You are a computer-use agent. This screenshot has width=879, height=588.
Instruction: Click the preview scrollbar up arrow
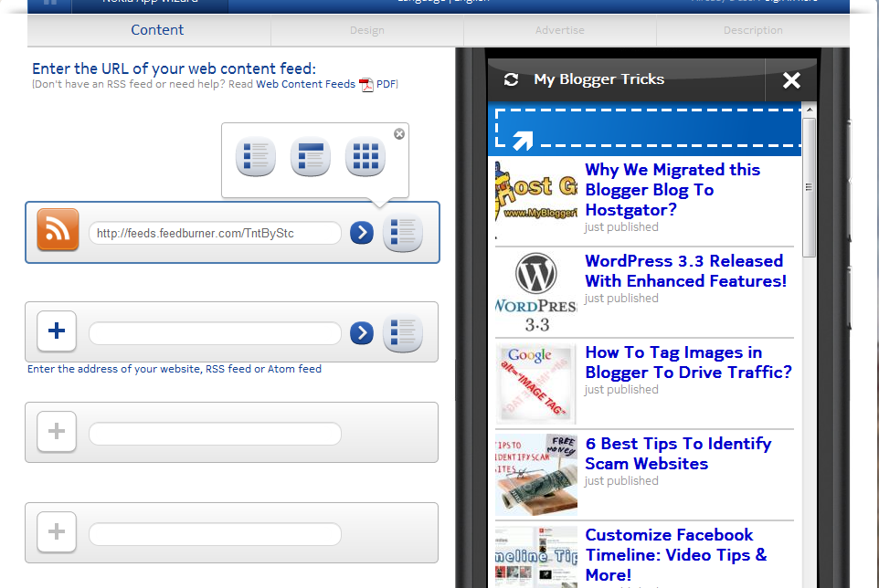810,110
